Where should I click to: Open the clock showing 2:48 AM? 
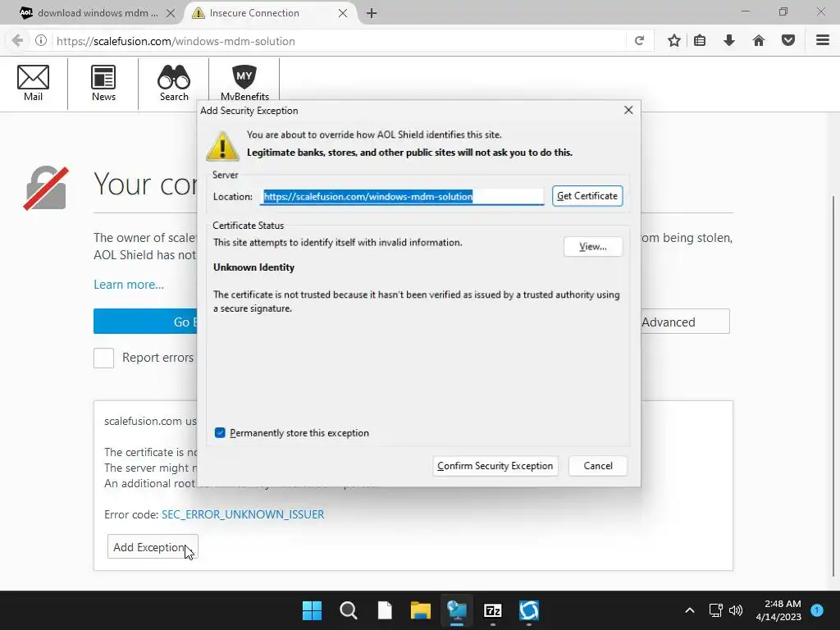778,610
